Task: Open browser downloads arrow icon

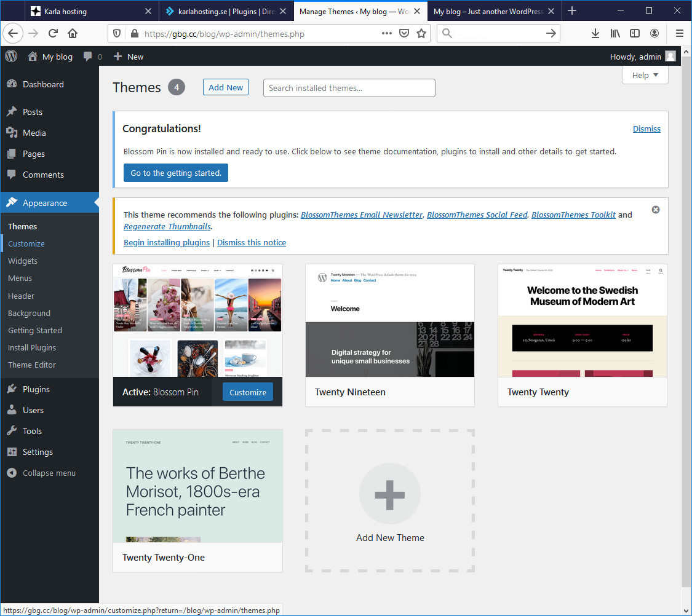Action: (595, 34)
